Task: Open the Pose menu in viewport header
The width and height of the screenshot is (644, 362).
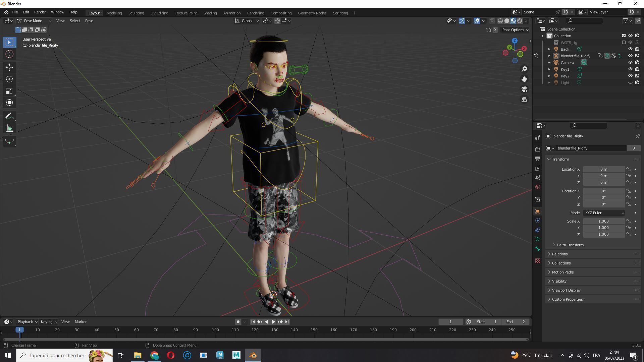Action: pyautogui.click(x=89, y=21)
